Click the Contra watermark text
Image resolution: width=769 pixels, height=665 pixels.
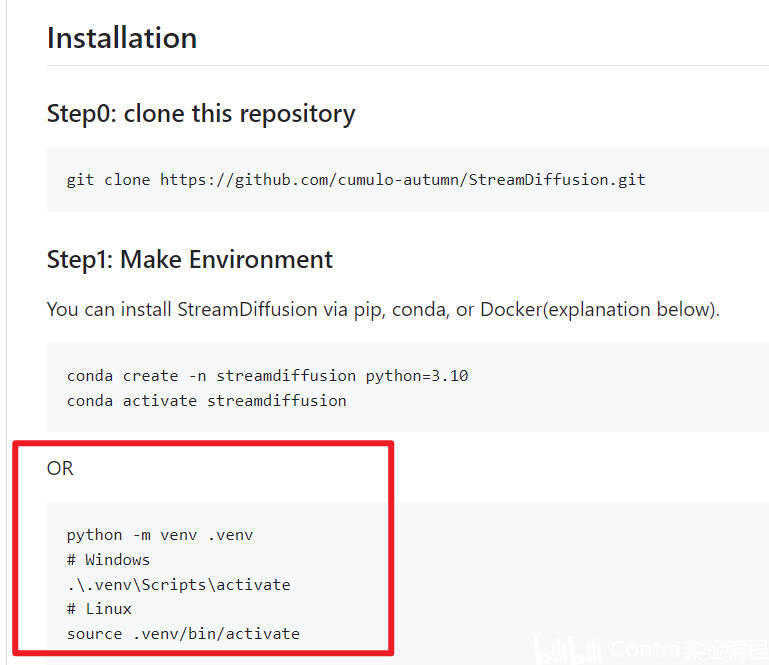685,650
